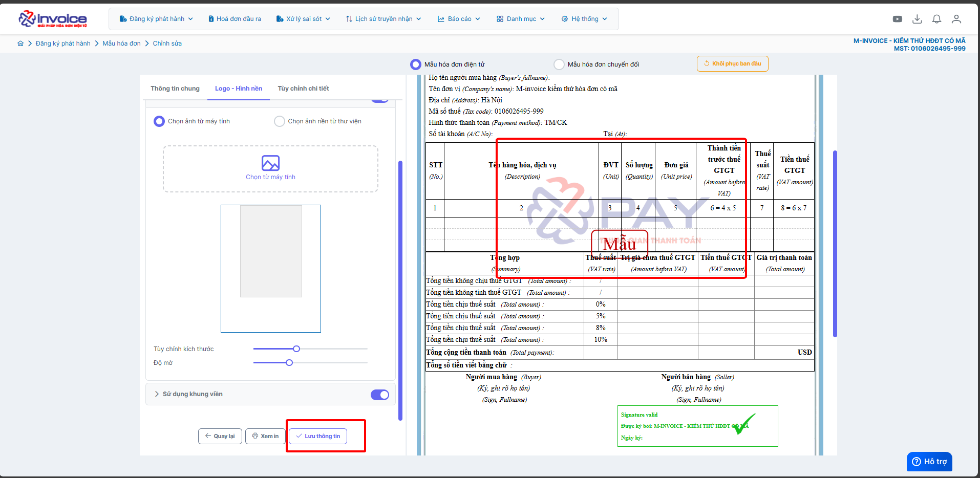This screenshot has height=478, width=980.
Task: Select Mẫu hóa đơn chuyển đổi radio
Action: tap(559, 64)
